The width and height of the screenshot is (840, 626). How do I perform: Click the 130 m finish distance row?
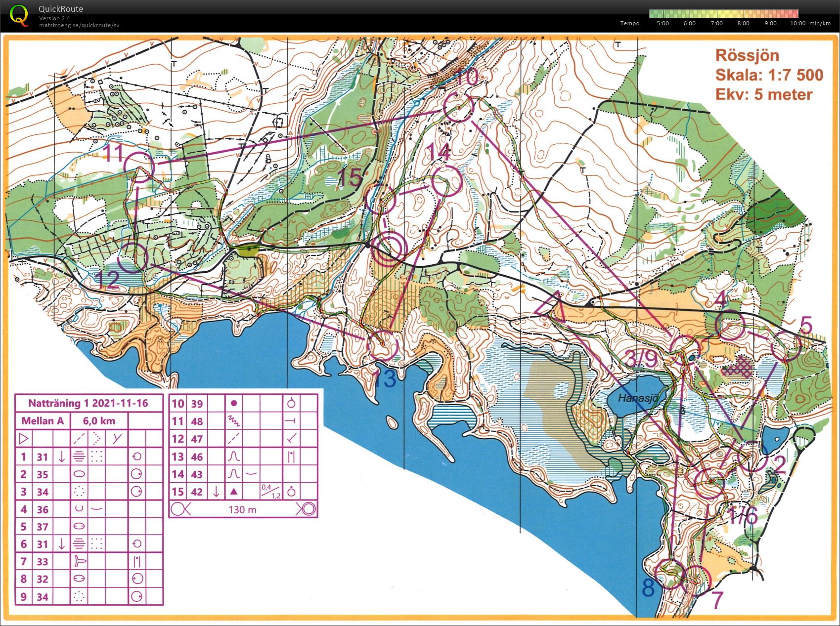pyautogui.click(x=243, y=509)
